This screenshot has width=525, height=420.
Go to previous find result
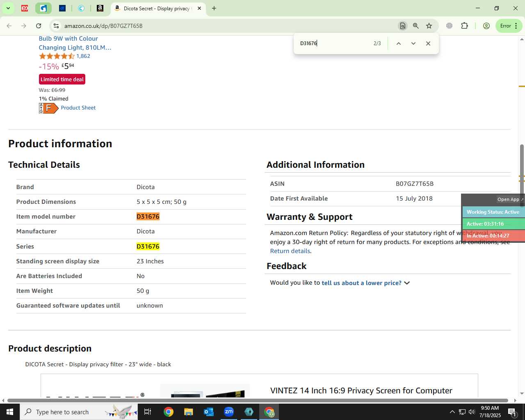(398, 43)
